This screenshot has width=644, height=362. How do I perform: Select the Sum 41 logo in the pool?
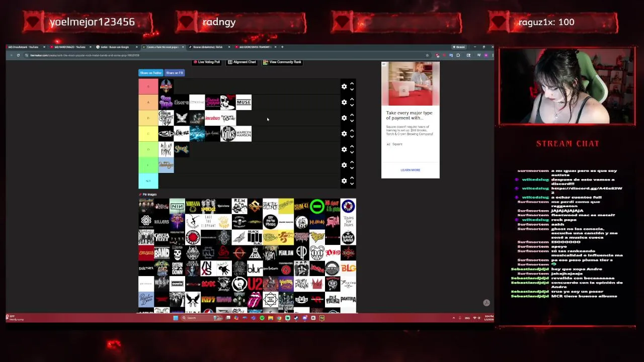(x=301, y=206)
